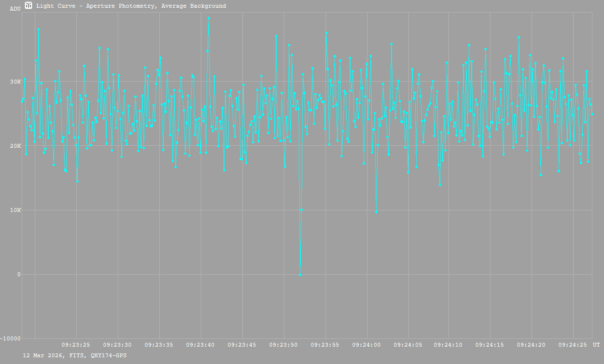Select the highest peak data point near 09:23:40
Image resolution: width=604 pixels, height=364 pixels.
click(x=209, y=18)
